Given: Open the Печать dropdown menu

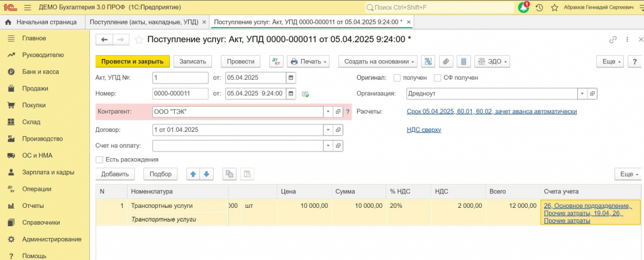Looking at the screenshot, I should pos(308,62).
